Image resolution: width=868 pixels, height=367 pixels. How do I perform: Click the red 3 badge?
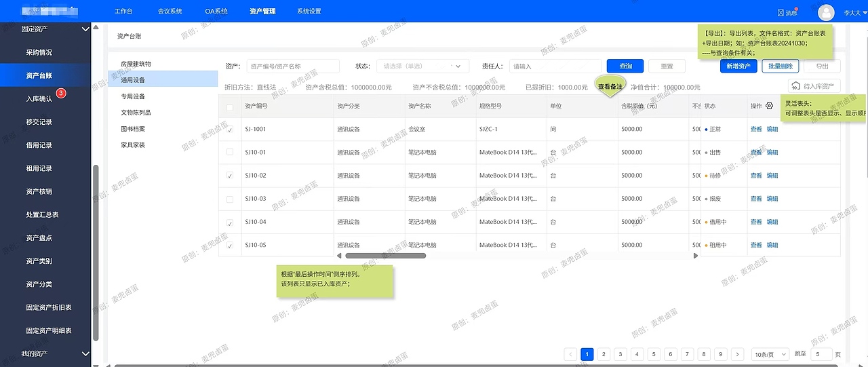tap(60, 93)
